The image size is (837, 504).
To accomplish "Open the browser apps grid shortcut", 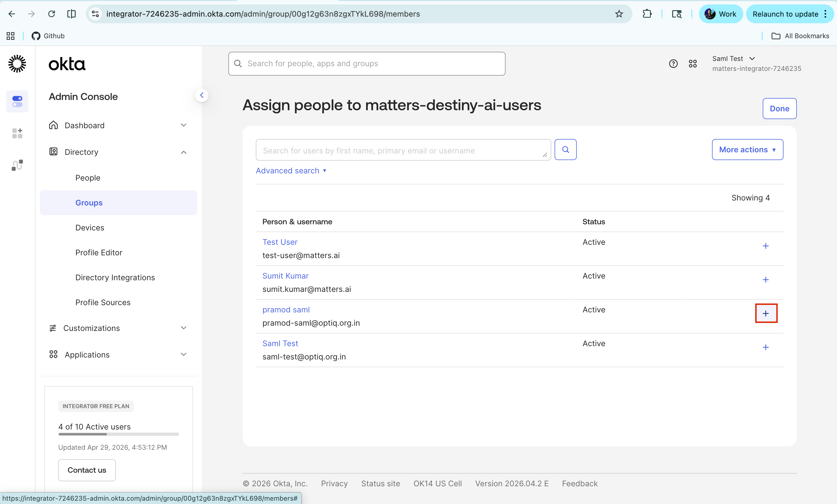I will [11, 36].
